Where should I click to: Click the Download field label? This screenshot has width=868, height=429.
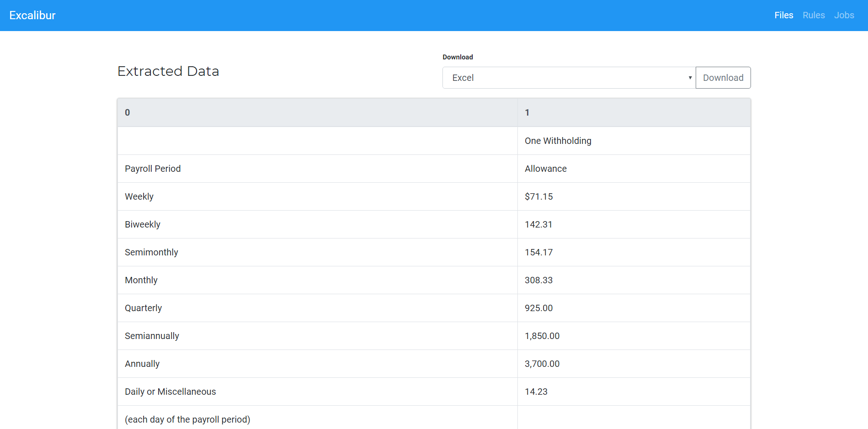tap(458, 57)
